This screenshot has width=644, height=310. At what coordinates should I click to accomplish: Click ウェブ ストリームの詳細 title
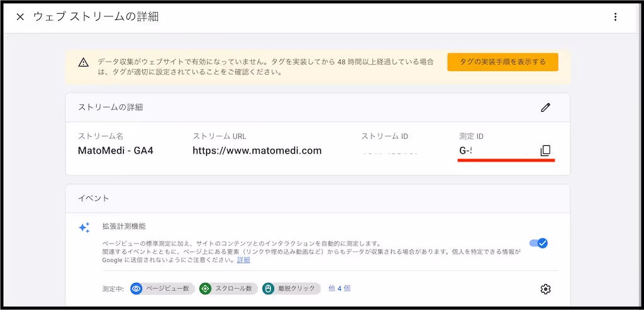click(x=96, y=17)
